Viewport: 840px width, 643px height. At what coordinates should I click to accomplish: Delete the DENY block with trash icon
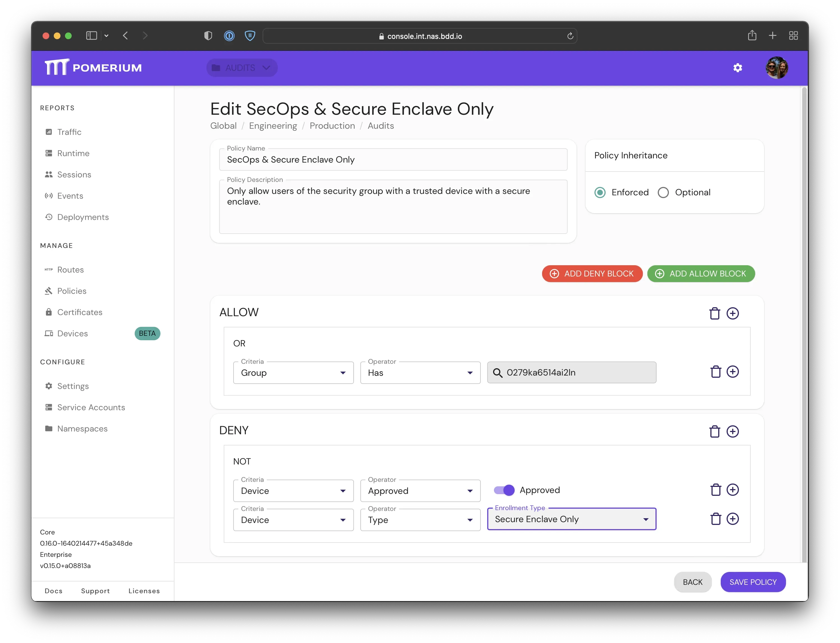(x=714, y=431)
